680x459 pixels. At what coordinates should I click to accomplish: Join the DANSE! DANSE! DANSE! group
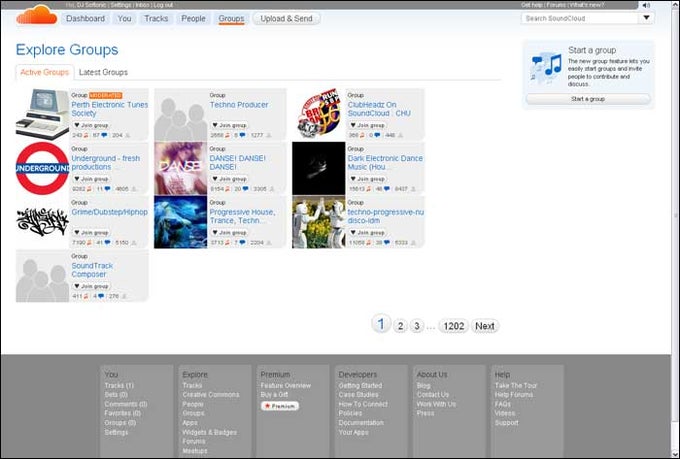(229, 179)
